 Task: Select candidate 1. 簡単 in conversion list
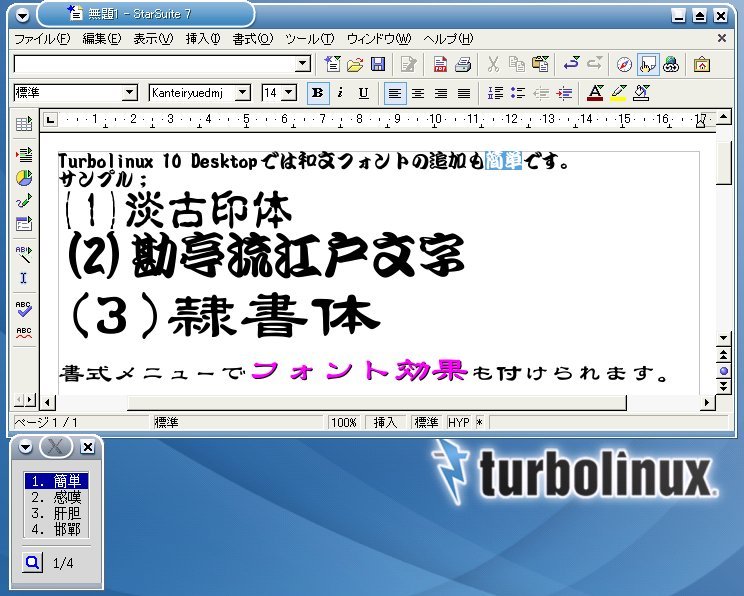click(x=56, y=481)
